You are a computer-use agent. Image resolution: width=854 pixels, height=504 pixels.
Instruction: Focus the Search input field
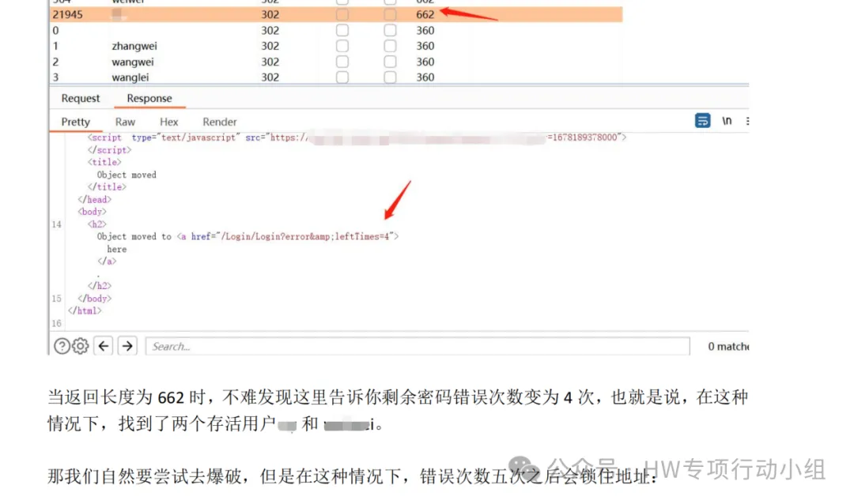(x=418, y=346)
